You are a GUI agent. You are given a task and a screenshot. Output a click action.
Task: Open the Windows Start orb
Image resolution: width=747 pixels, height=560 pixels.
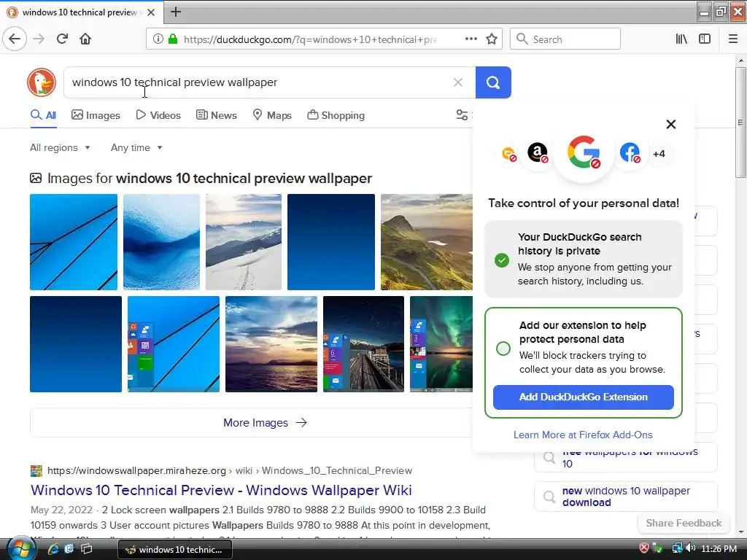(21, 548)
